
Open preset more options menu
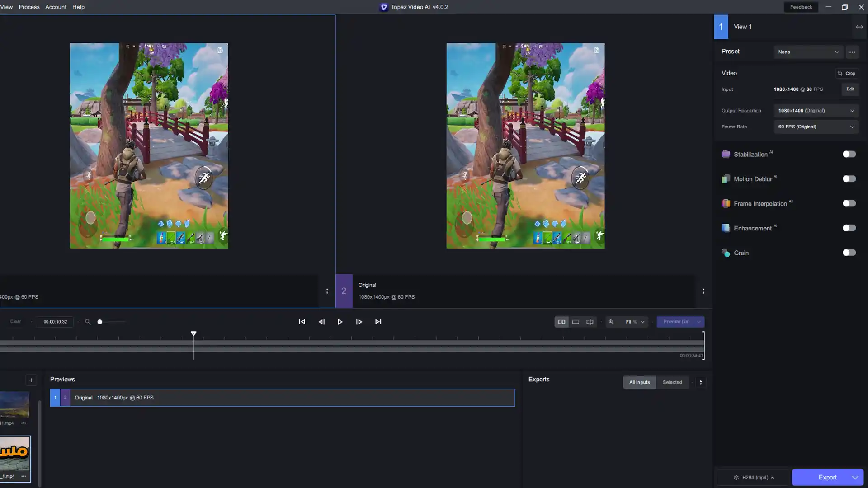[x=852, y=52]
